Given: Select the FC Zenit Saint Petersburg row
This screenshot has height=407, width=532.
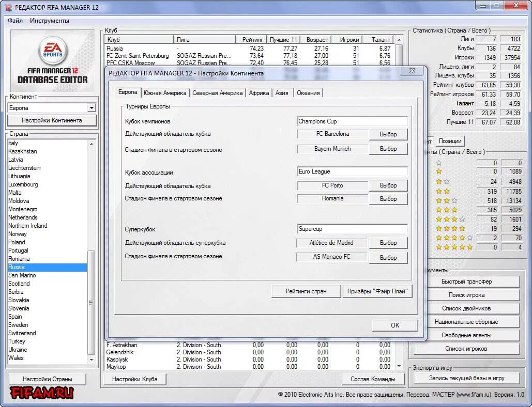Looking at the screenshot, I should [x=249, y=56].
